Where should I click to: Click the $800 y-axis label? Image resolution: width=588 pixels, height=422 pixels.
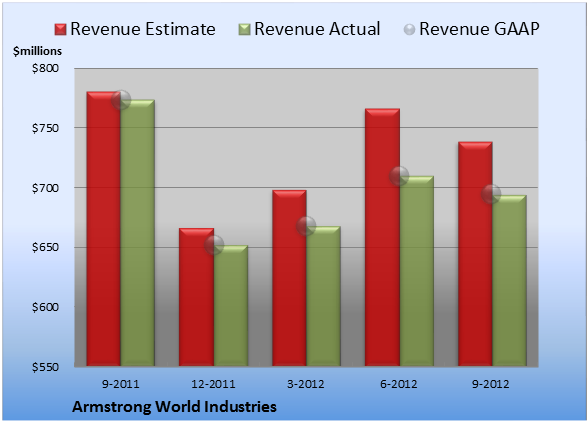[45, 68]
